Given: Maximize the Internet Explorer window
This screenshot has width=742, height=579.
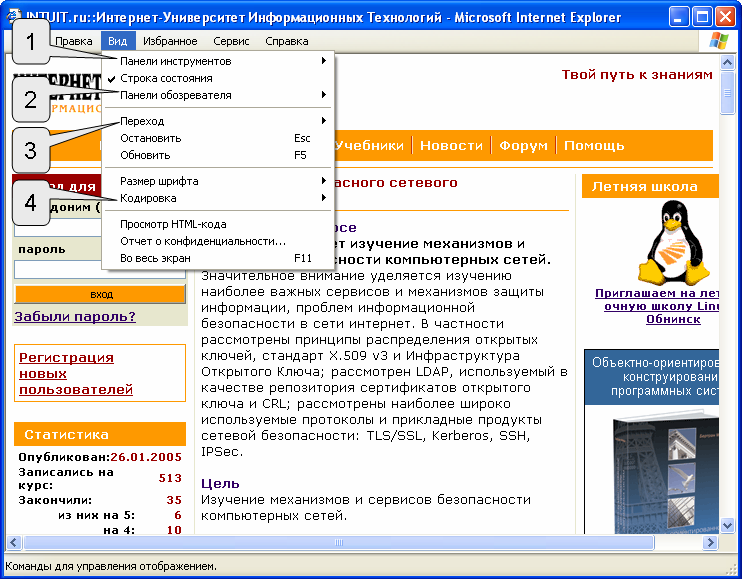Looking at the screenshot, I should 702,18.
